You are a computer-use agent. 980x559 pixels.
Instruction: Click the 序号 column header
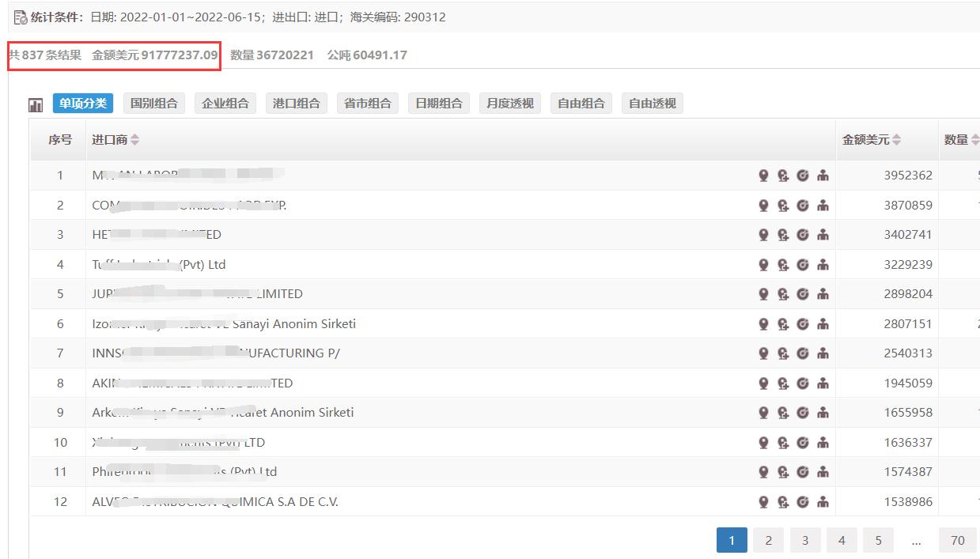(60, 140)
